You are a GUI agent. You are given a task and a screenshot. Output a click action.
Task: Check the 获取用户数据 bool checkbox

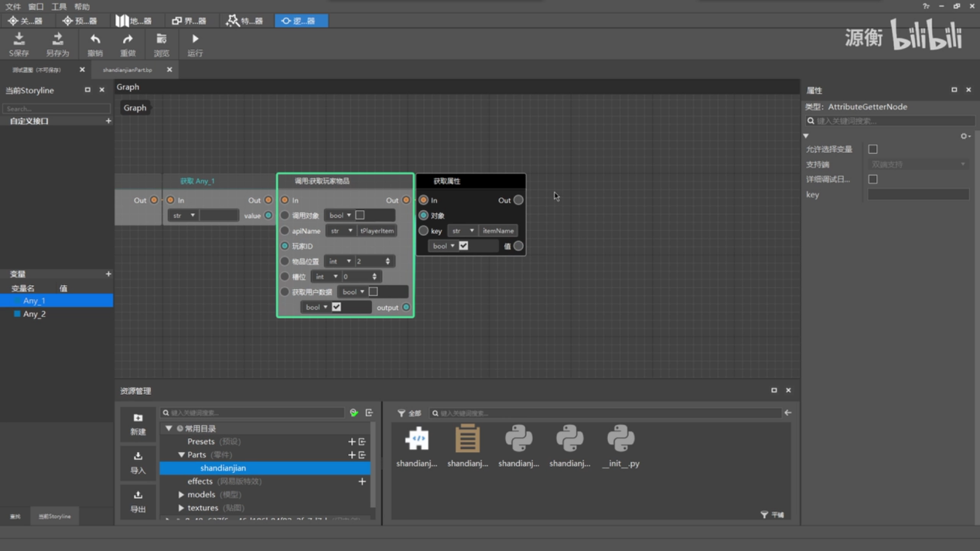pyautogui.click(x=373, y=291)
